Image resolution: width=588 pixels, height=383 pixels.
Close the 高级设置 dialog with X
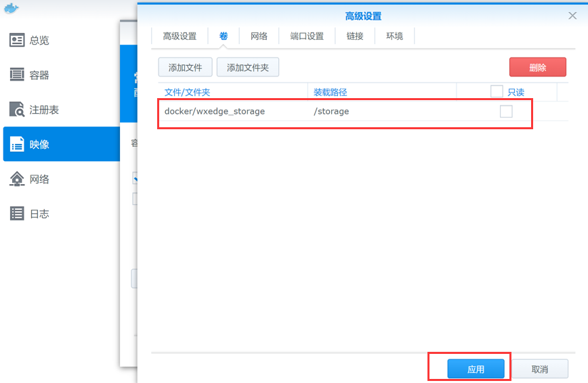click(572, 16)
